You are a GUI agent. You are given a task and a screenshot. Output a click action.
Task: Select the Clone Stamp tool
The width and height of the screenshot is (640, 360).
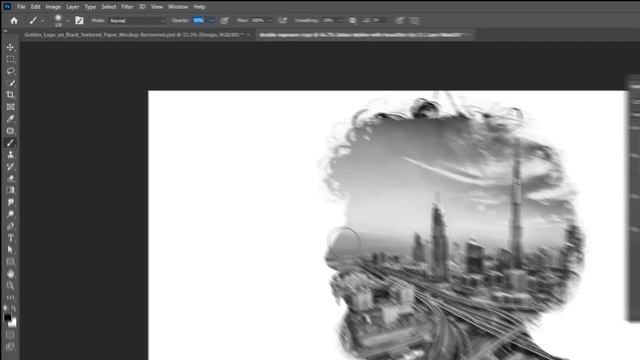coord(11,155)
